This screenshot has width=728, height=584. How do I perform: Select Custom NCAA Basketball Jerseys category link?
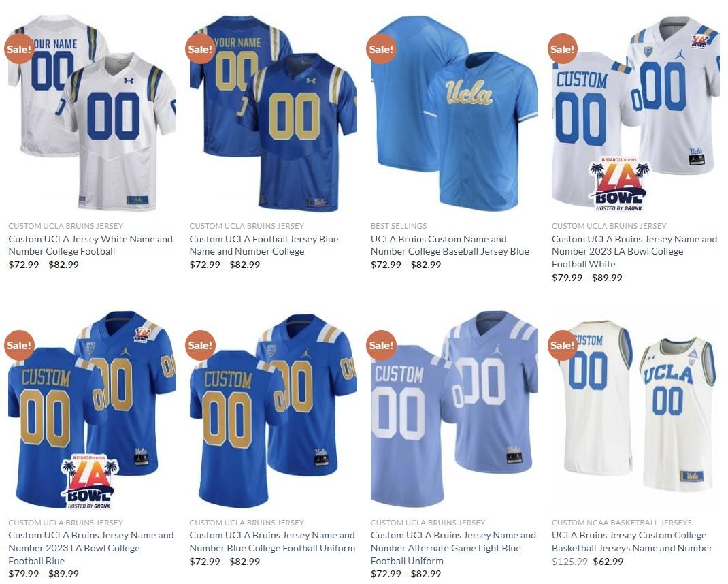tap(622, 523)
